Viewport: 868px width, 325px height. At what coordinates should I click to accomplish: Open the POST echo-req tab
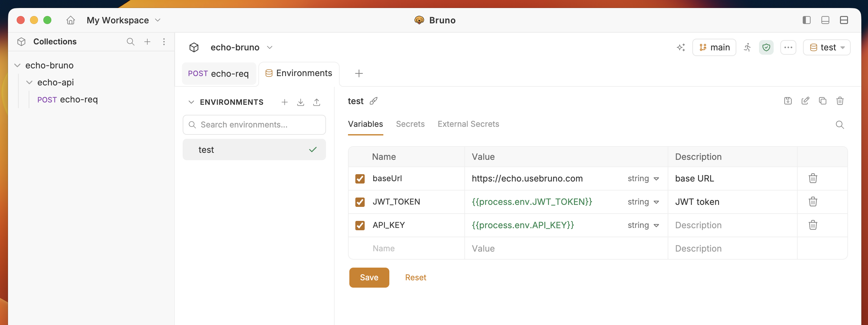(219, 73)
